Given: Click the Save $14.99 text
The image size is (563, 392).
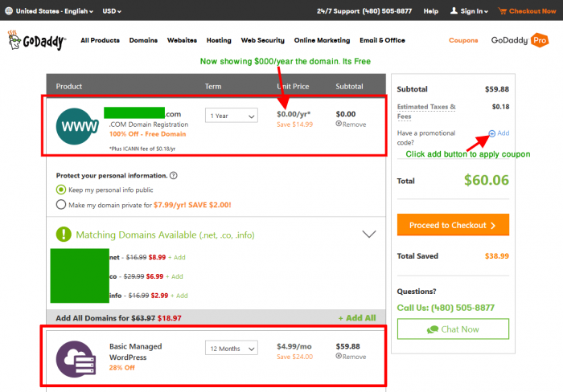Looking at the screenshot, I should pyautogui.click(x=295, y=125).
